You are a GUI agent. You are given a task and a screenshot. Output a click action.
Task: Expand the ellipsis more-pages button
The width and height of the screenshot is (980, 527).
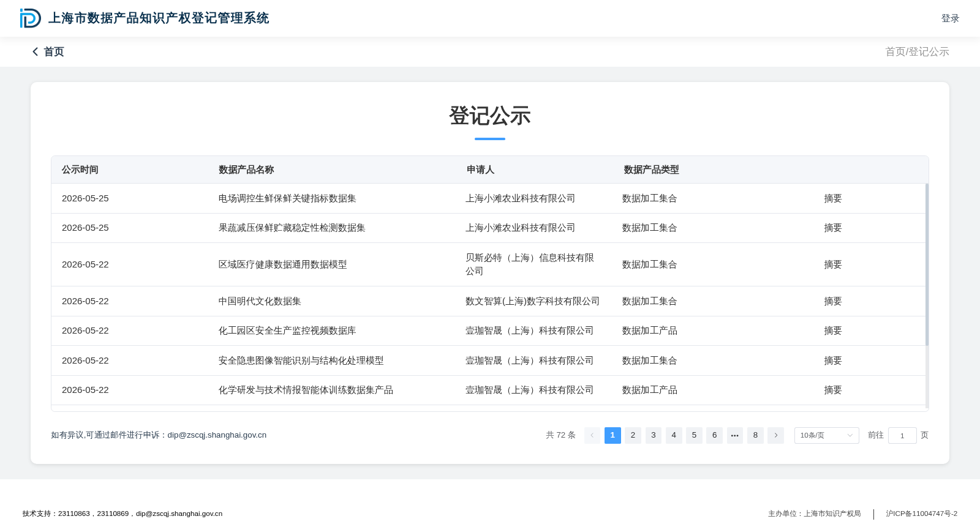[x=735, y=435]
